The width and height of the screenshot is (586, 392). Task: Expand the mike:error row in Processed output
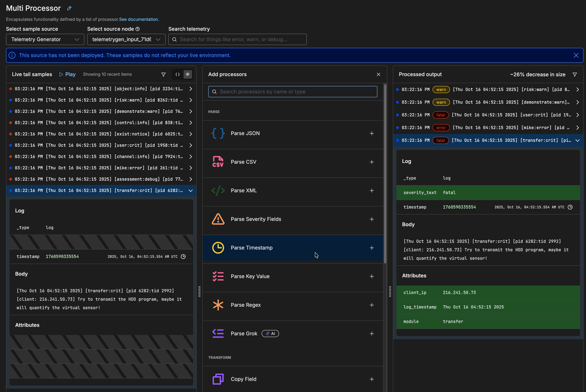click(577, 127)
